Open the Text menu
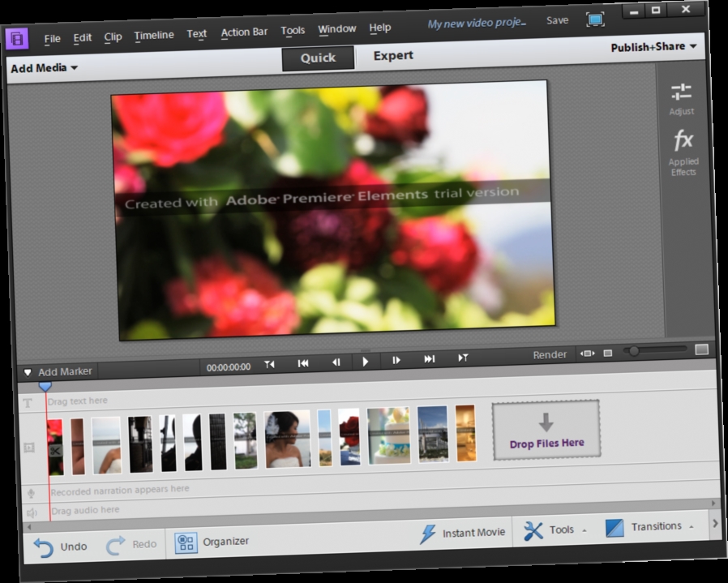 [x=196, y=34]
